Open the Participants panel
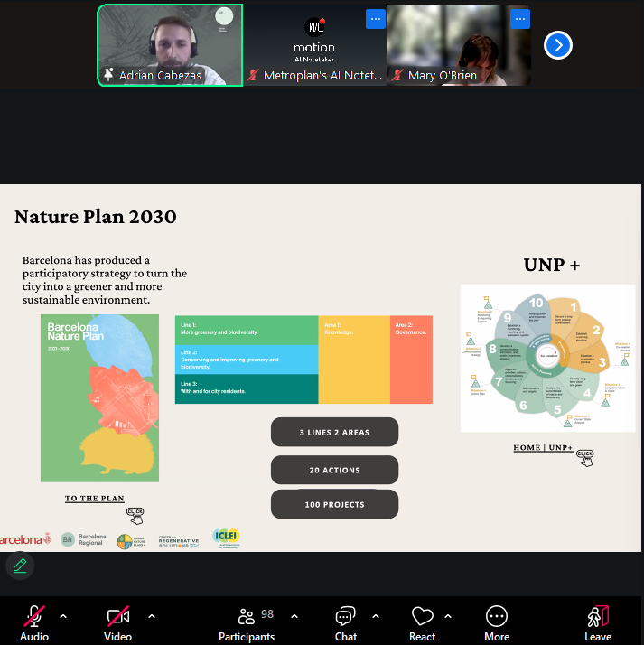The width and height of the screenshot is (644, 645). pos(246,622)
